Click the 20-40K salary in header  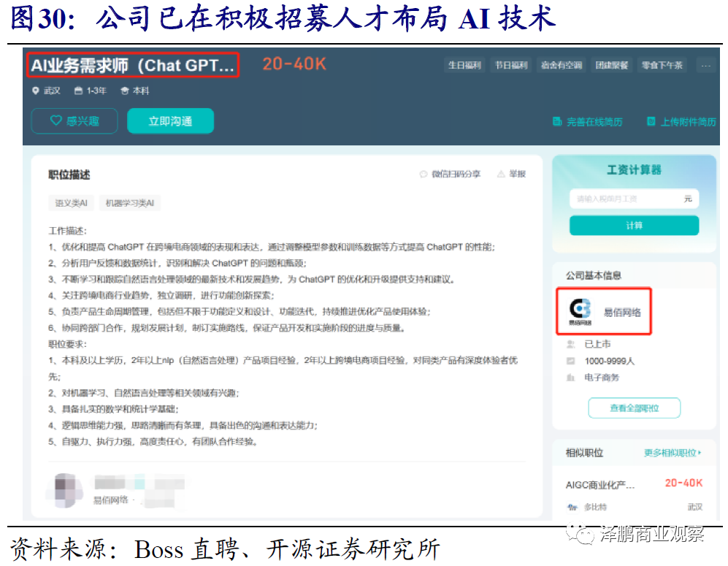(x=294, y=64)
